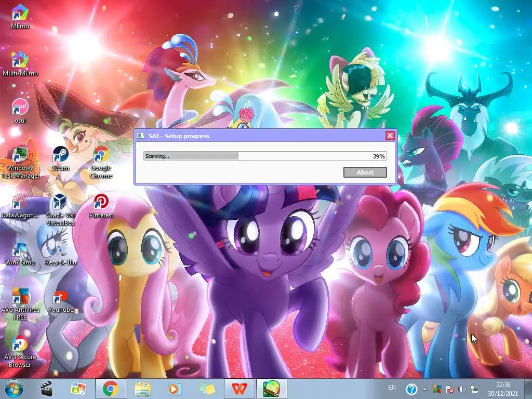Open Action Center flag icon
The height and width of the screenshot is (399, 532).
coord(450,389)
